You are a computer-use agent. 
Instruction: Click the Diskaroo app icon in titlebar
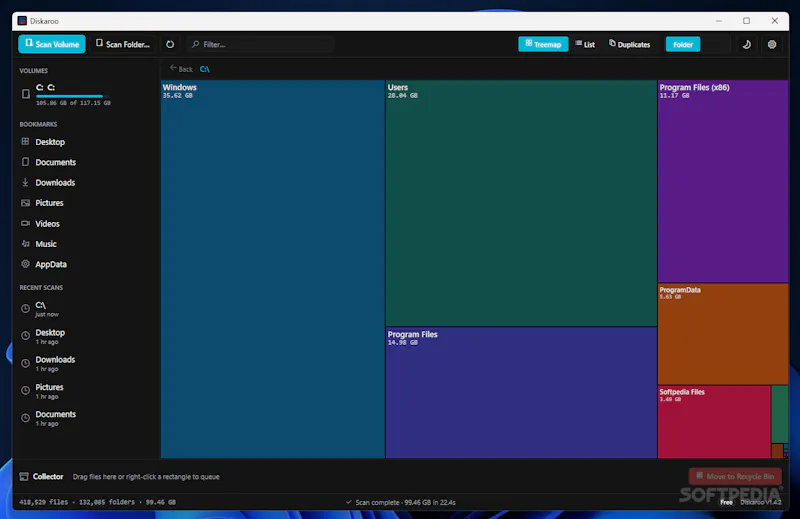(x=22, y=21)
